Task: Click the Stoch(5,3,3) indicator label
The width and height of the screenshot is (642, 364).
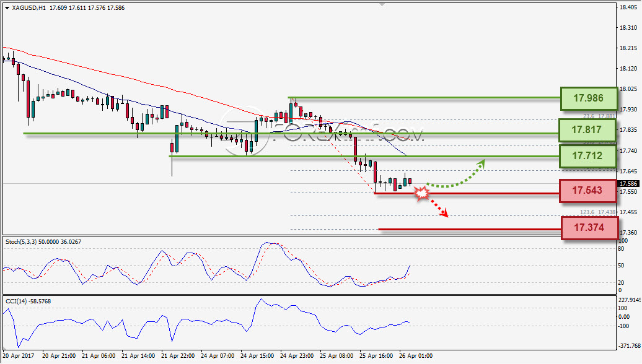Action: [x=43, y=241]
